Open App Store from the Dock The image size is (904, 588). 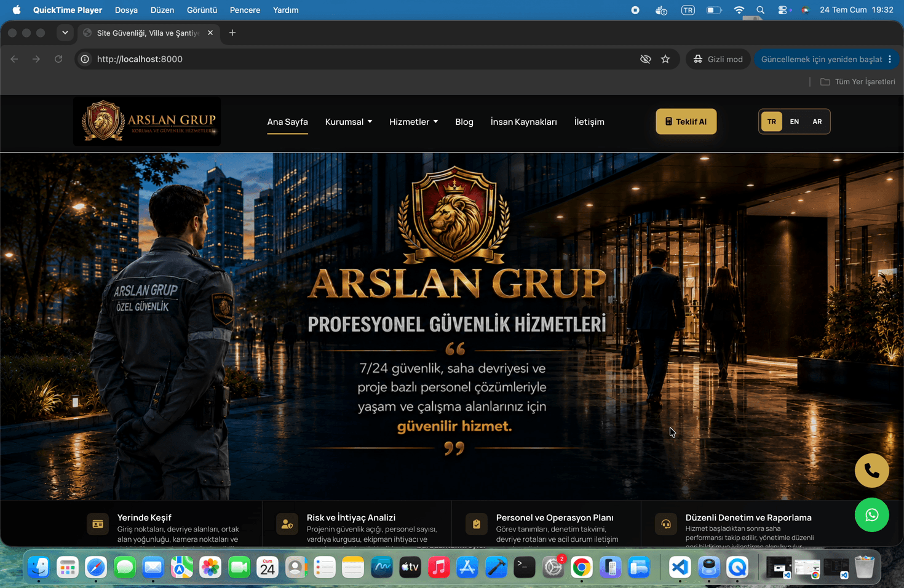tap(467, 567)
